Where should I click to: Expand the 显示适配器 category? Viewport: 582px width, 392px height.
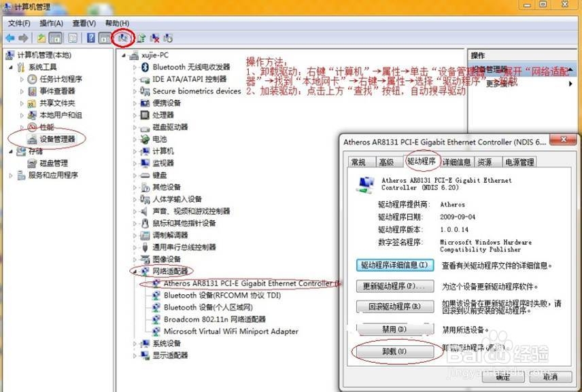(x=135, y=356)
